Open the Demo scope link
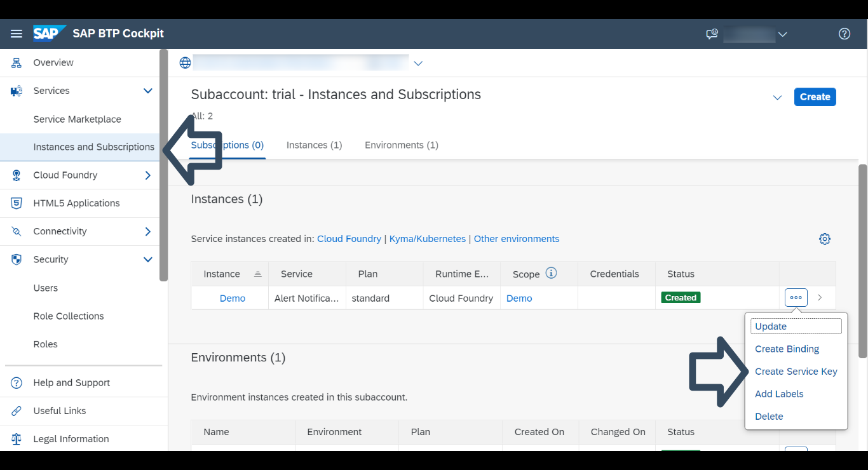 519,298
